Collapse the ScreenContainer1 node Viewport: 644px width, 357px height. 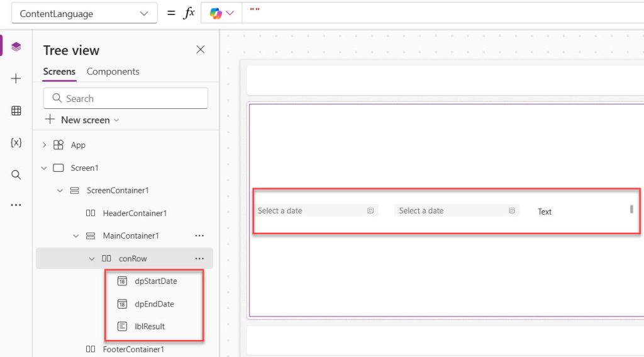click(x=60, y=190)
